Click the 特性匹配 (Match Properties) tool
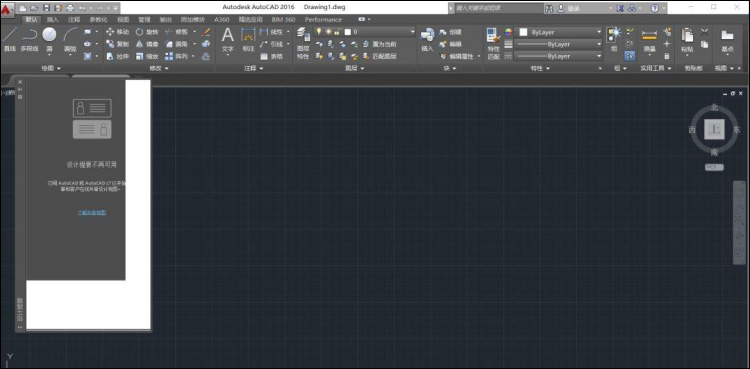This screenshot has height=369, width=750. click(x=493, y=43)
